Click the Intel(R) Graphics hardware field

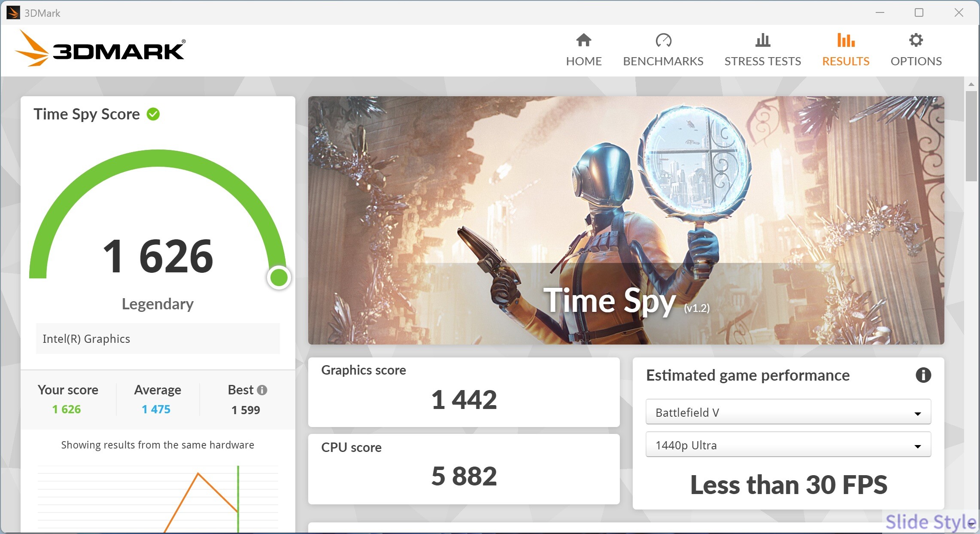coord(158,339)
